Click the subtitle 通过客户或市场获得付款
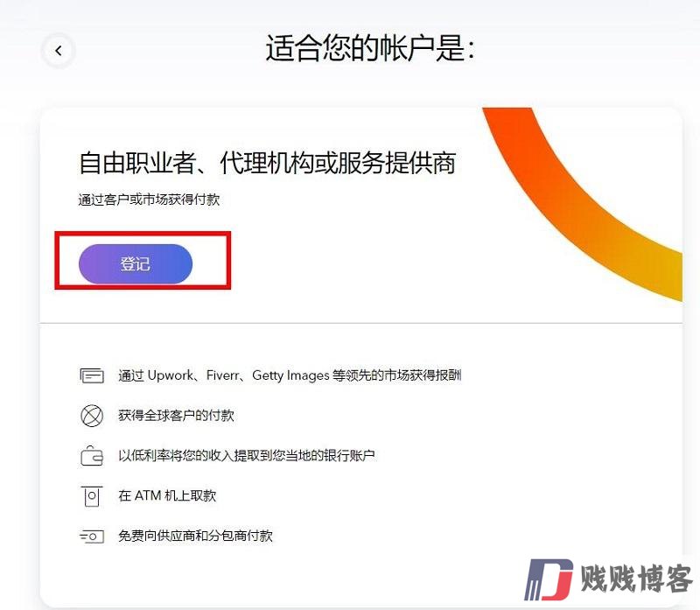Image resolution: width=700 pixels, height=610 pixels. pyautogui.click(x=149, y=200)
